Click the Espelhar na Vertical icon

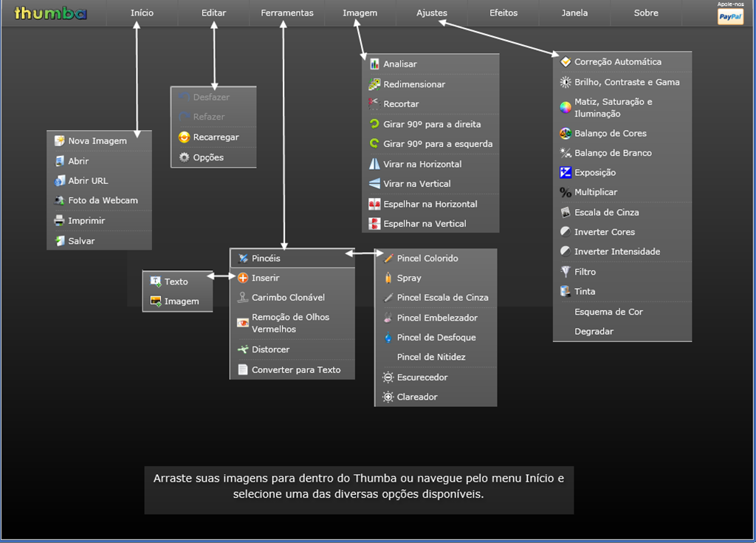374,223
